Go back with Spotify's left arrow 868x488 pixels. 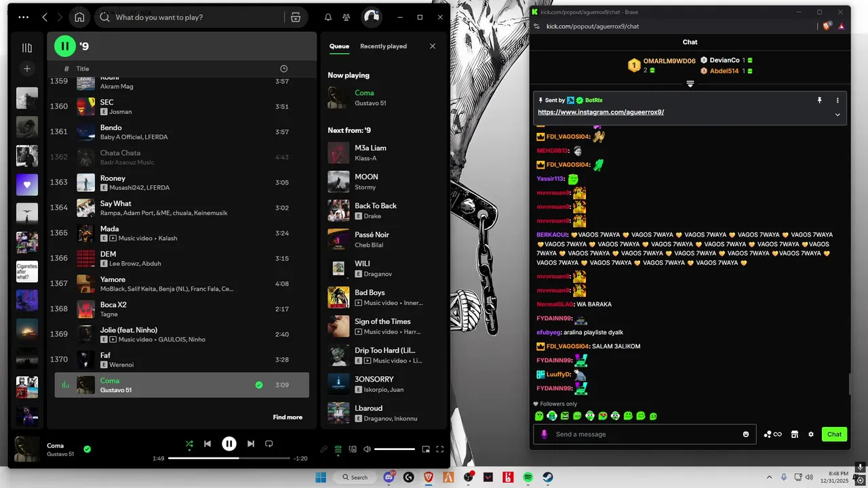point(45,17)
